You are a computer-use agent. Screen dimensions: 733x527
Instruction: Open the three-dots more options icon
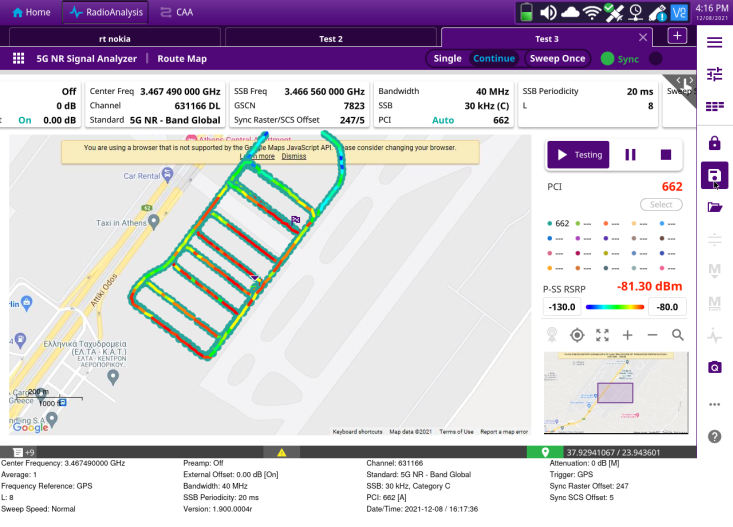(714, 404)
